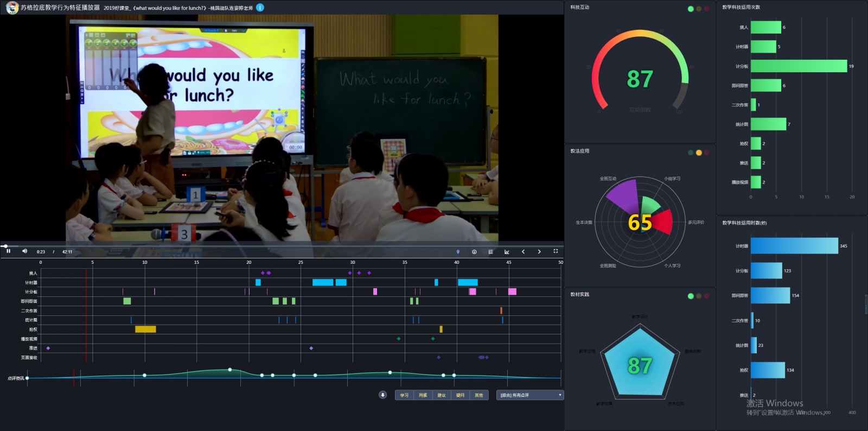This screenshot has width=868, height=431.
Task: Enter fullscreen video mode
Action: point(556,251)
